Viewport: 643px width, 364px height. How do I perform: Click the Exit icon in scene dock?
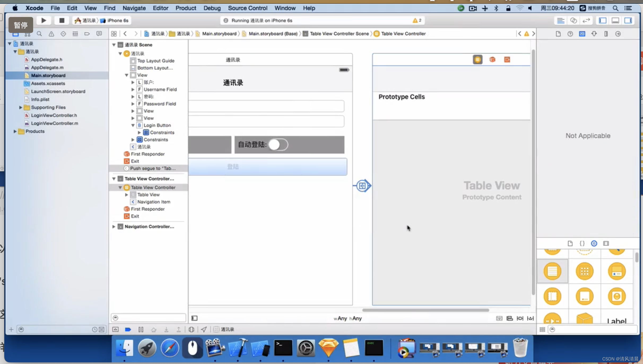507,59
